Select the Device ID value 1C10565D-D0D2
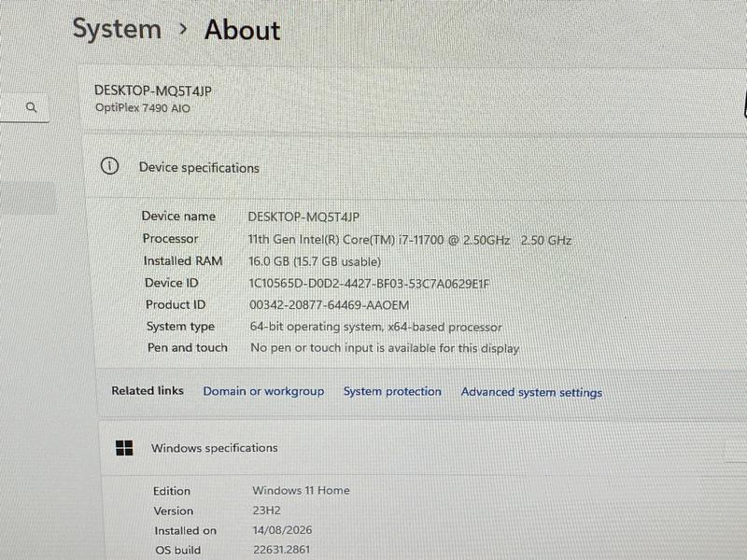The width and height of the screenshot is (747, 560). click(x=369, y=284)
